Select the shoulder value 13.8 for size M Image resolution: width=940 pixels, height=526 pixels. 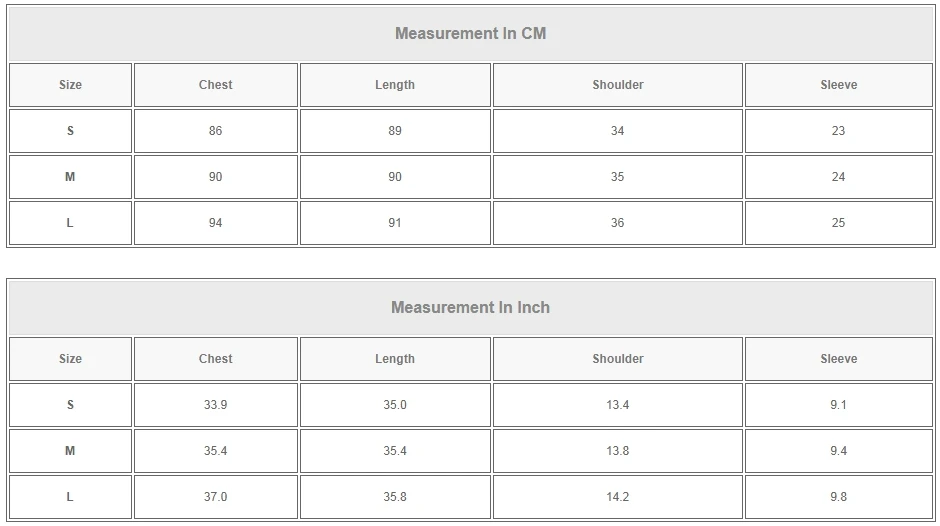[617, 451]
